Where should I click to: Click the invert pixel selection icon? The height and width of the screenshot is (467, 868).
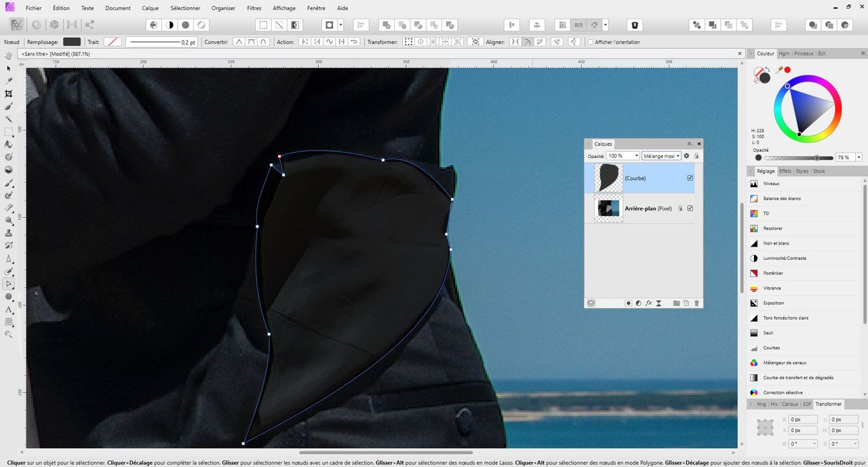296,24
